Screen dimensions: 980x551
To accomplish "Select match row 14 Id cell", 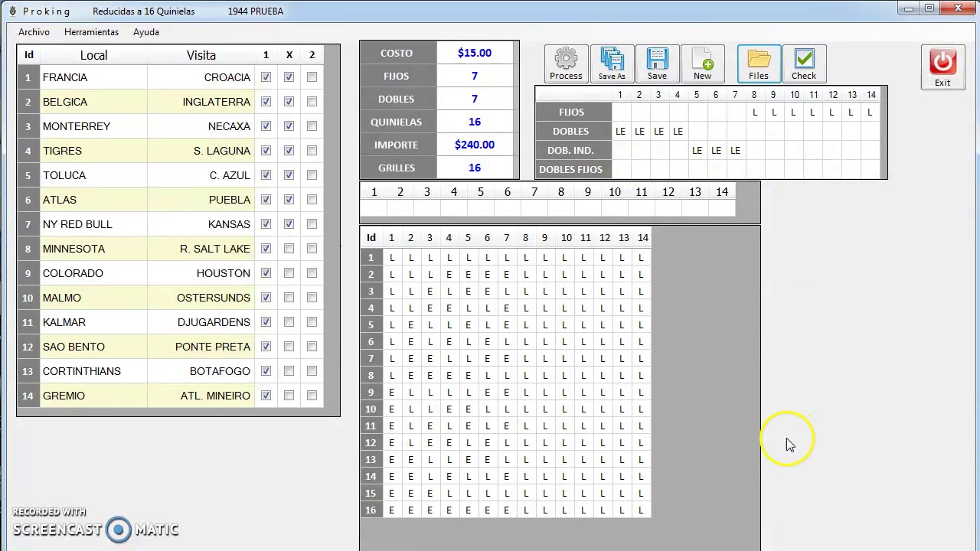I will (28, 396).
